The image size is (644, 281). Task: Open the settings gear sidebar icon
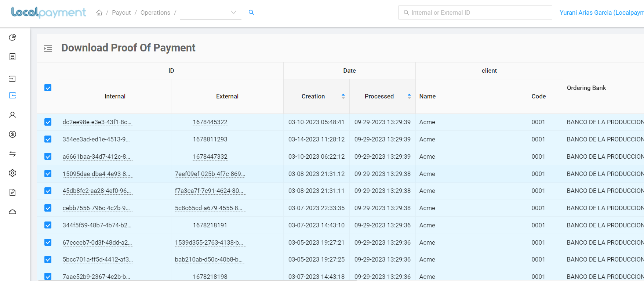tap(12, 173)
